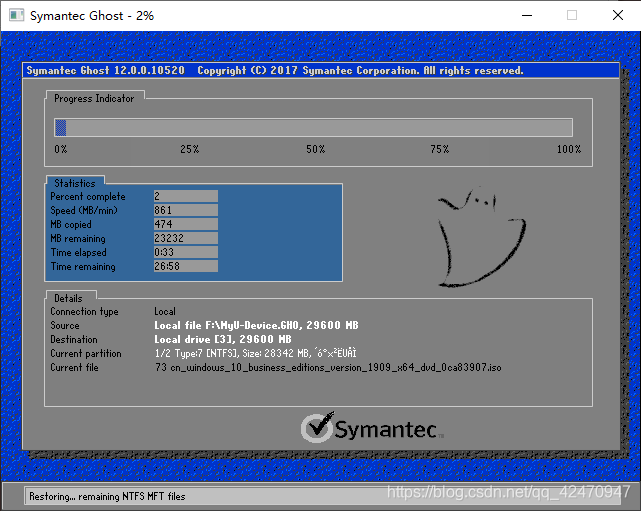Click the Time remaining value 26:58

coord(186,266)
